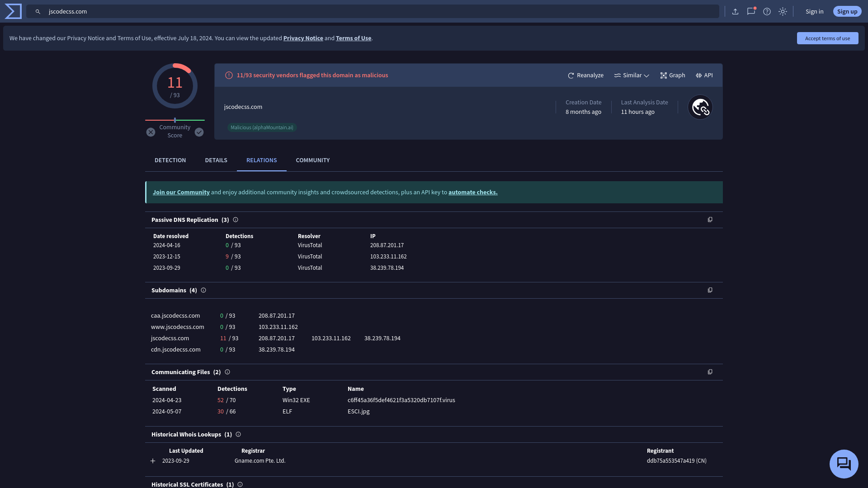Click the search magnifier icon
Image resolution: width=868 pixels, height=488 pixels.
click(x=38, y=12)
